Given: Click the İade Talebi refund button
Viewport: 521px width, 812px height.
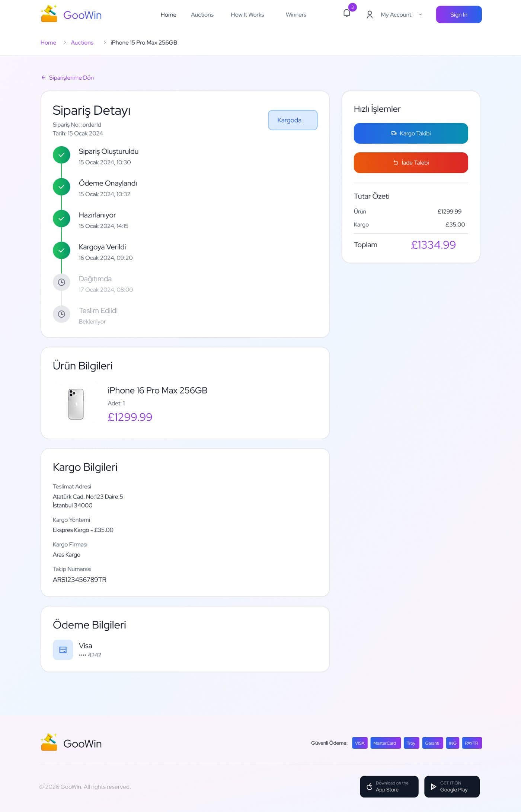Looking at the screenshot, I should [410, 162].
